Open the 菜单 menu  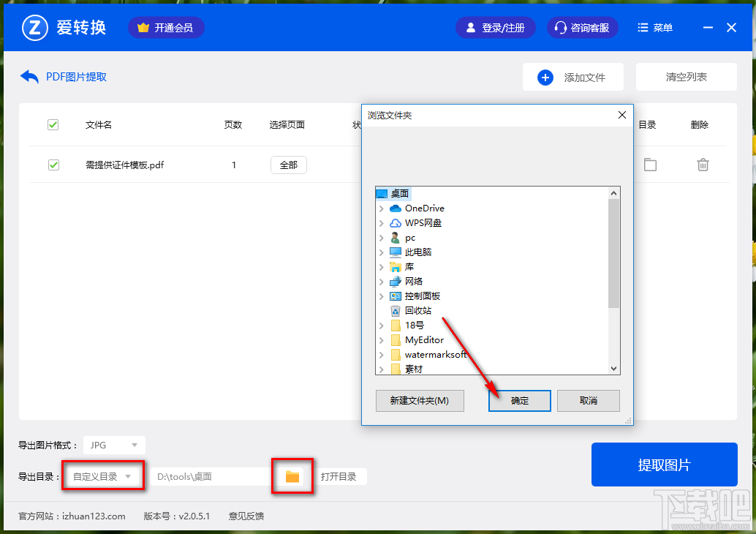coord(654,27)
